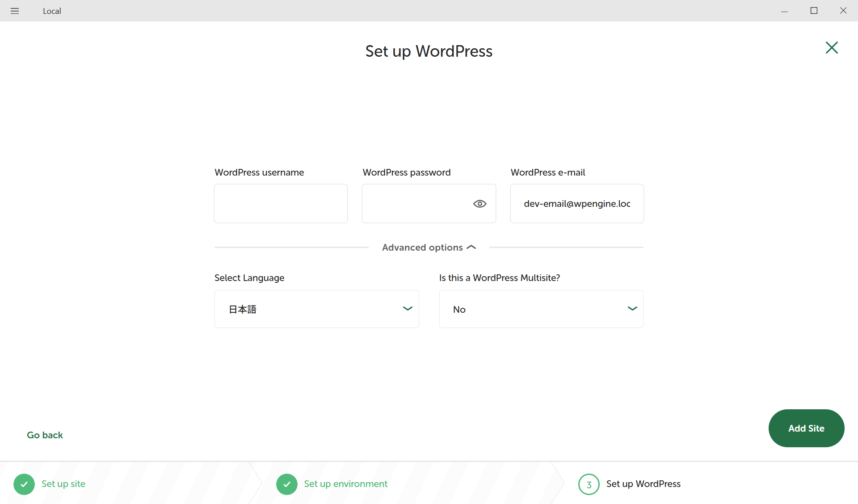Click the Set up environment checkmark icon
This screenshot has width=858, height=504.
click(x=286, y=484)
